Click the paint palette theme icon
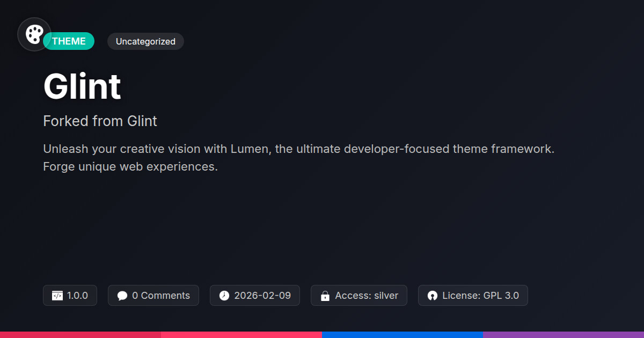Image resolution: width=644 pixels, height=338 pixels. (x=34, y=34)
